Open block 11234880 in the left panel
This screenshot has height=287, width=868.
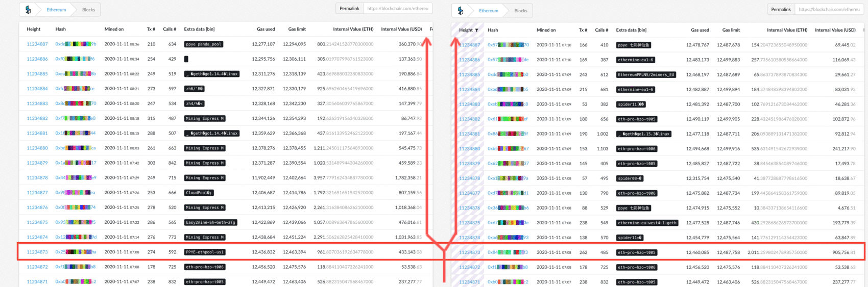pyautogui.click(x=37, y=148)
